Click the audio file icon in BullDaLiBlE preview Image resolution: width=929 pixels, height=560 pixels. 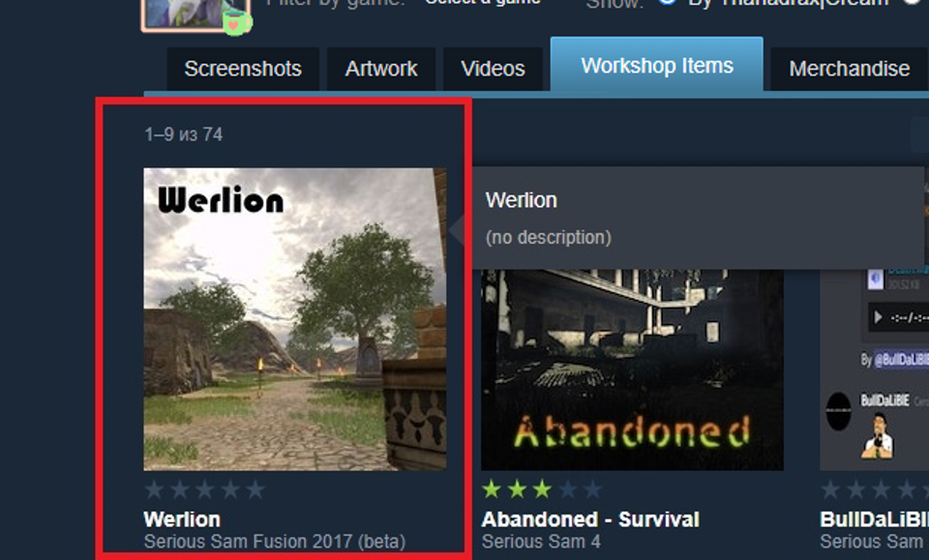pyautogui.click(x=876, y=279)
